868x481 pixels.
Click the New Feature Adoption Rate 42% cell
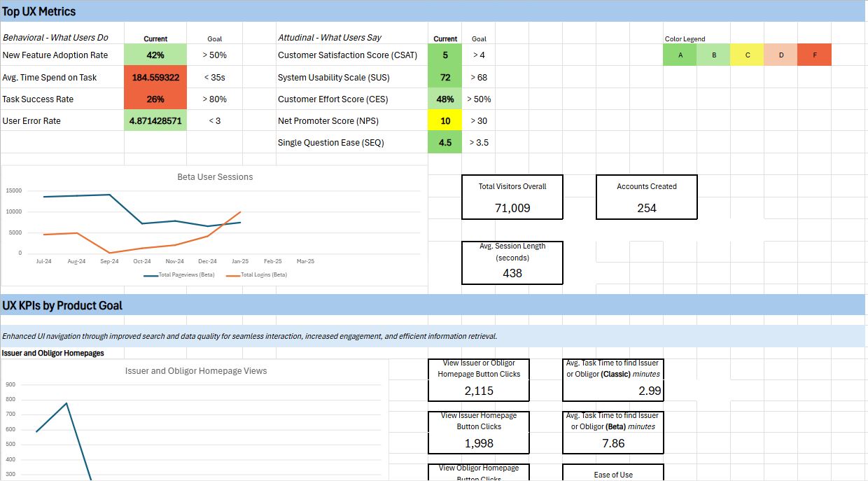pyautogui.click(x=155, y=55)
